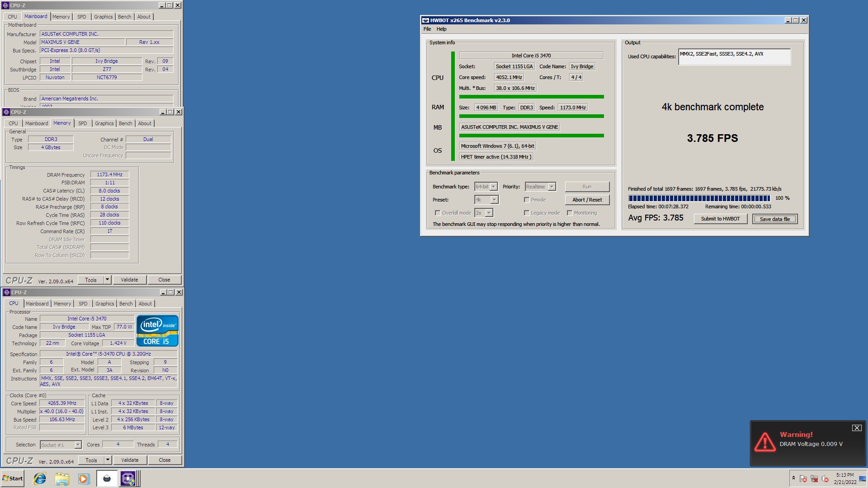Click the 3.785 FPS result text
Image resolution: width=868 pixels, height=488 pixels.
click(712, 138)
